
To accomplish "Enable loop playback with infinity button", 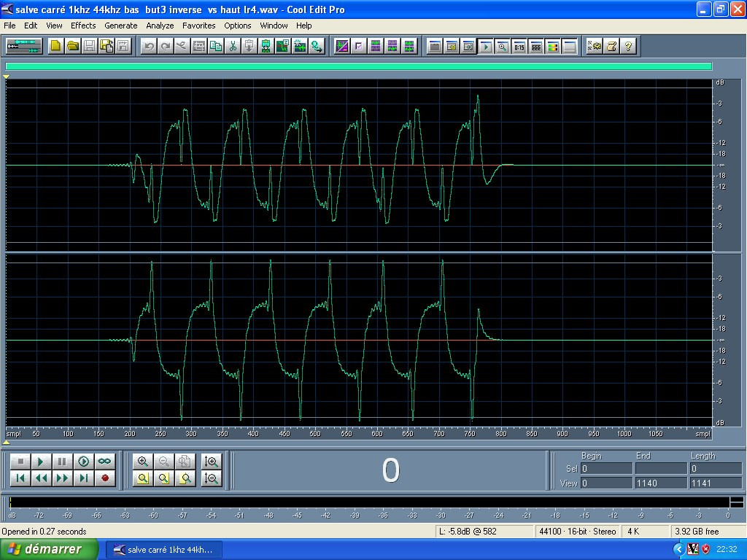I will click(105, 462).
